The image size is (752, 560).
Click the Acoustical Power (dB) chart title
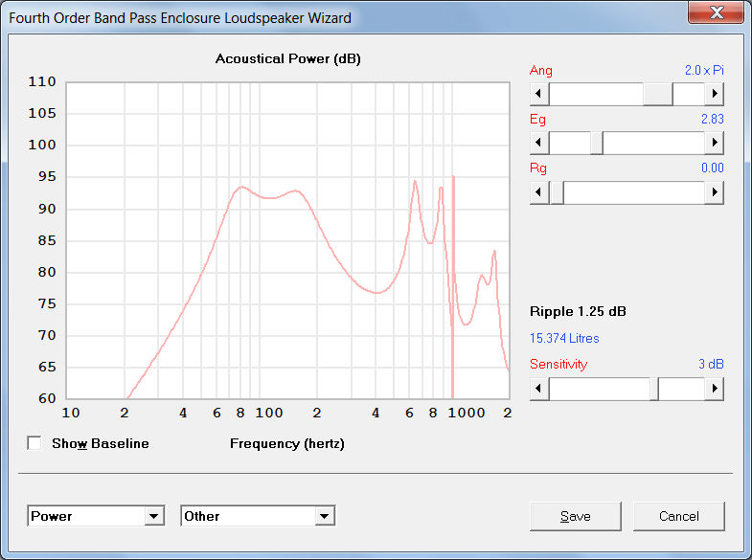[287, 59]
